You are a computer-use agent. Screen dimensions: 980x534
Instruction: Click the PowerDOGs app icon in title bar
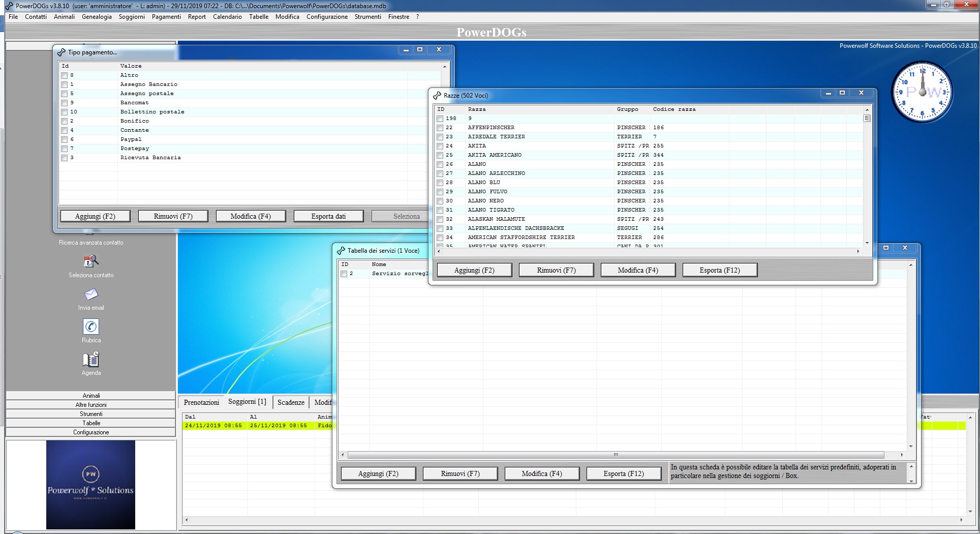pyautogui.click(x=9, y=6)
